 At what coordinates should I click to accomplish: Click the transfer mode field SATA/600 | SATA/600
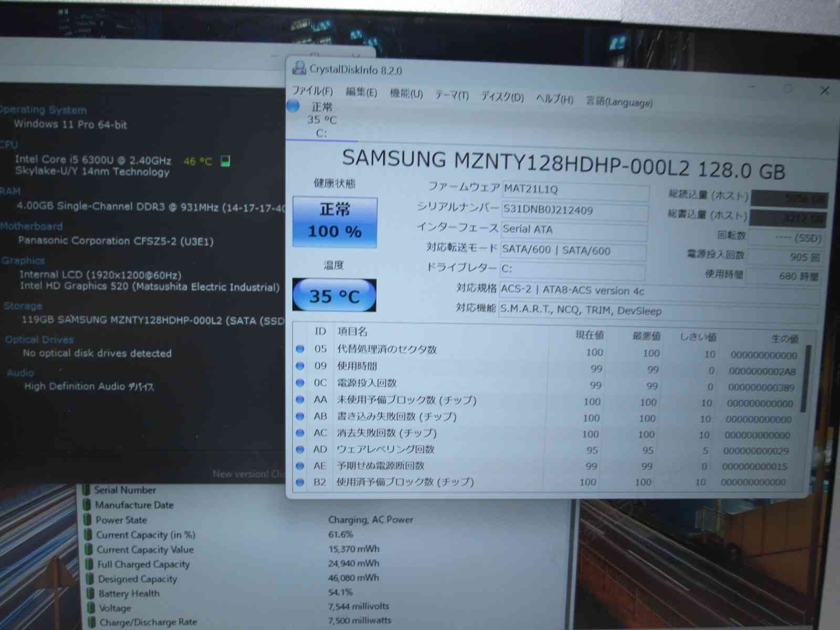point(573,251)
